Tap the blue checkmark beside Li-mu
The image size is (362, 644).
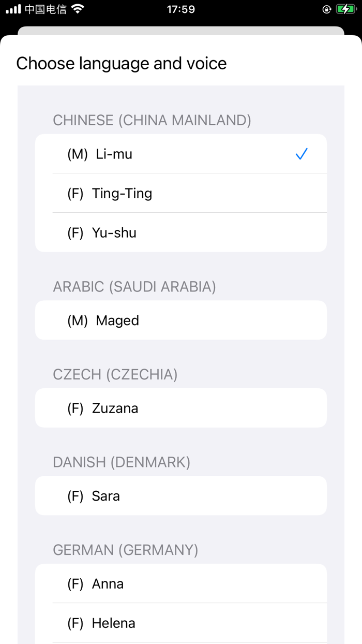coord(301,154)
